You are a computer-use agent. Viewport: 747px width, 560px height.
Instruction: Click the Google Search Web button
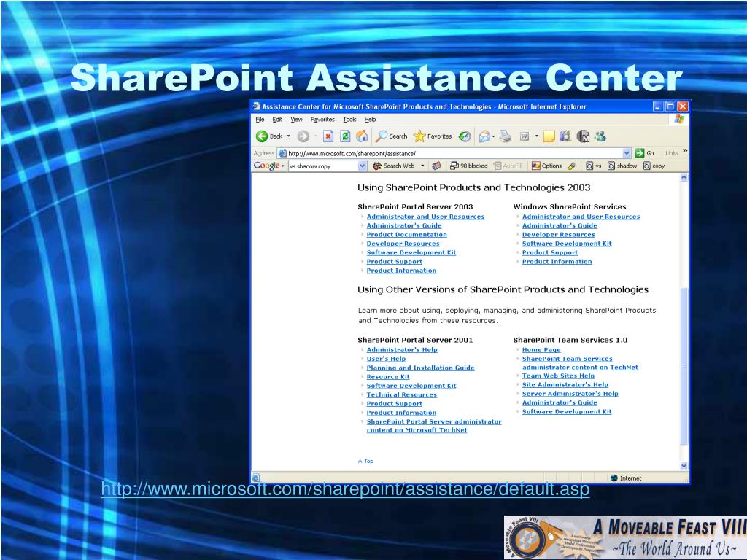[394, 166]
